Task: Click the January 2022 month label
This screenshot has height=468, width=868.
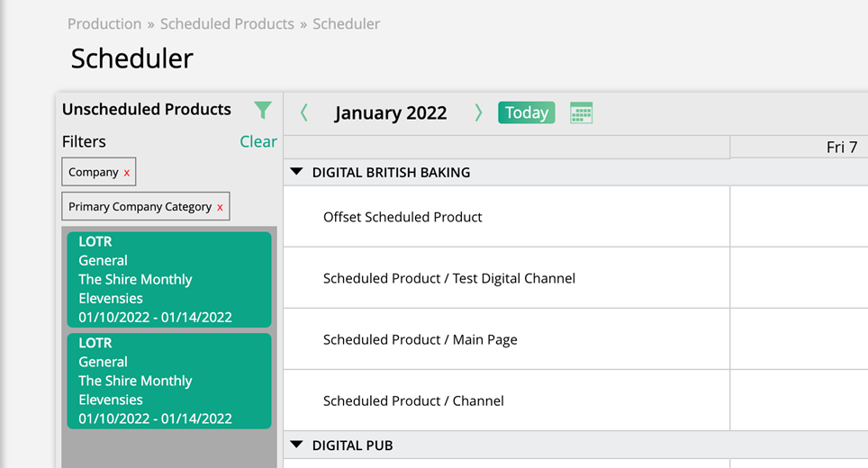Action: tap(391, 112)
